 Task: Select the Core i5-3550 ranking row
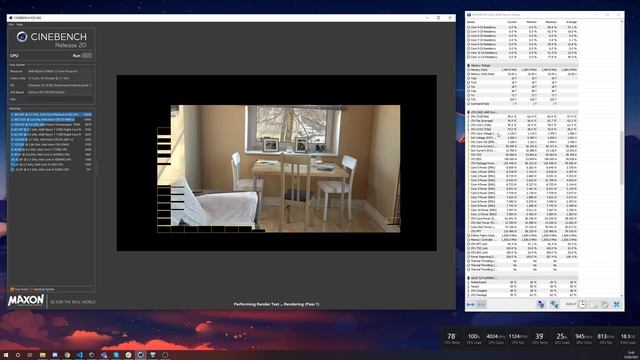[x=51, y=164]
